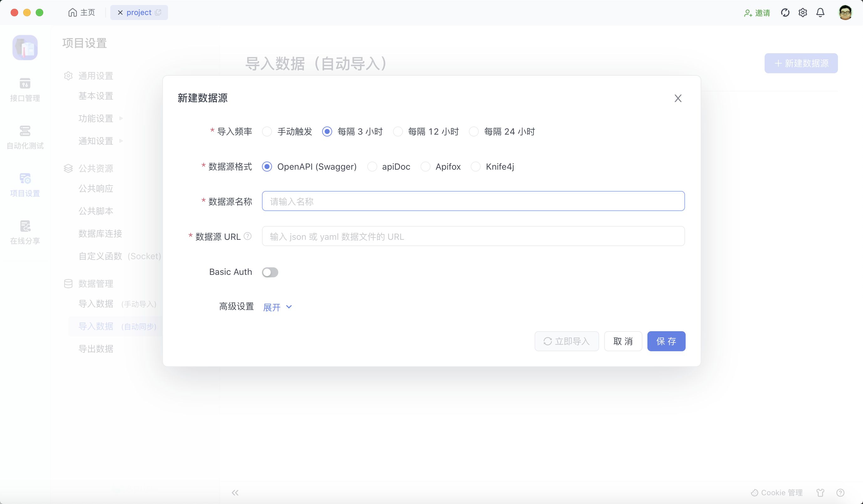This screenshot has width=863, height=504.
Task: Switch to the 主页 tab
Action: point(81,12)
